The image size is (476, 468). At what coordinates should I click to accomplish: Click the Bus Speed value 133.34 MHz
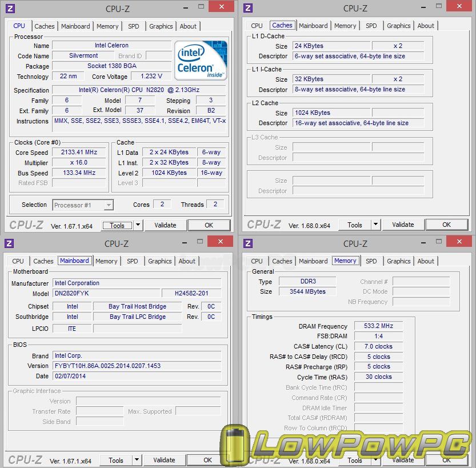(79, 173)
